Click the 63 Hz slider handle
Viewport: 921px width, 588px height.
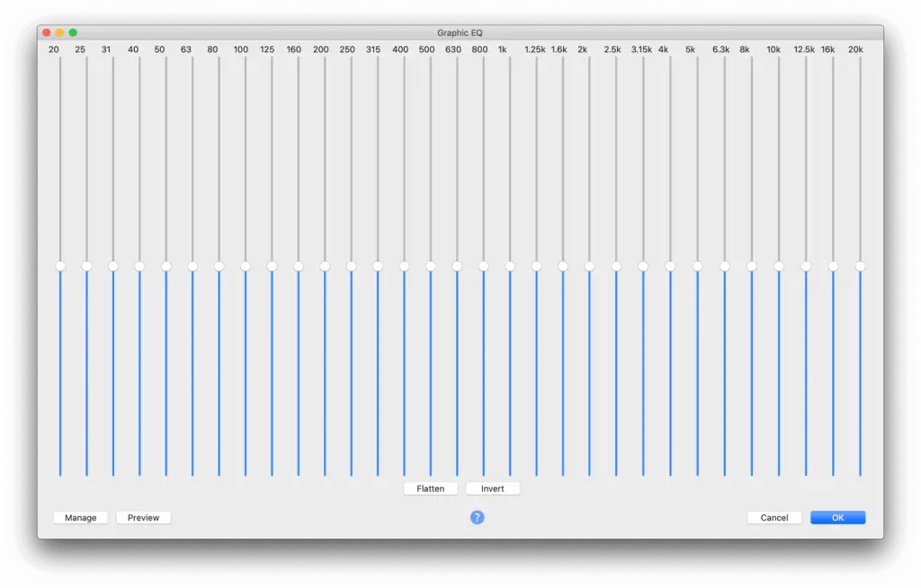point(192,267)
